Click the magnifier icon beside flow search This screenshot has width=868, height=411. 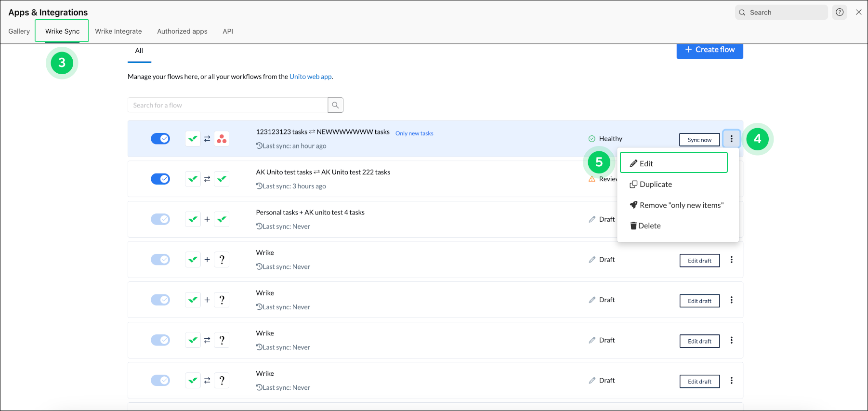[335, 105]
